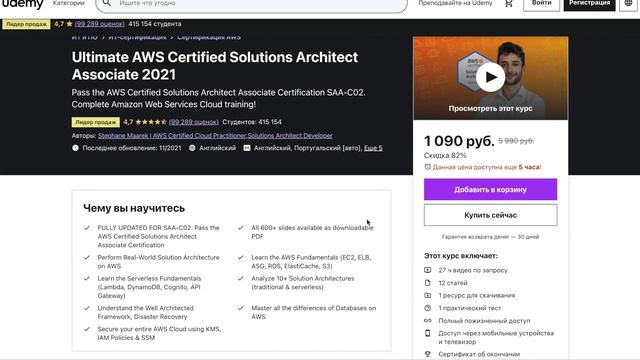Click the Udemy logo
This screenshot has height=360, width=640.
coord(22,4)
